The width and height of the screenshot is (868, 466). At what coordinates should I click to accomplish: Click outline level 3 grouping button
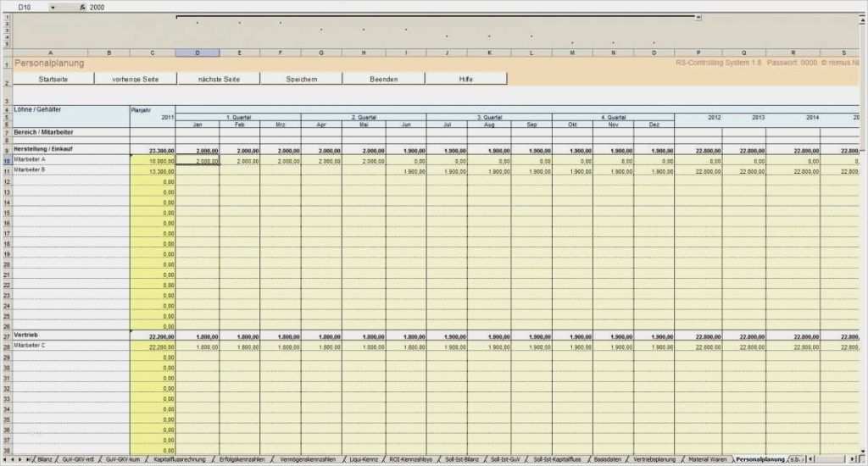coord(7,31)
